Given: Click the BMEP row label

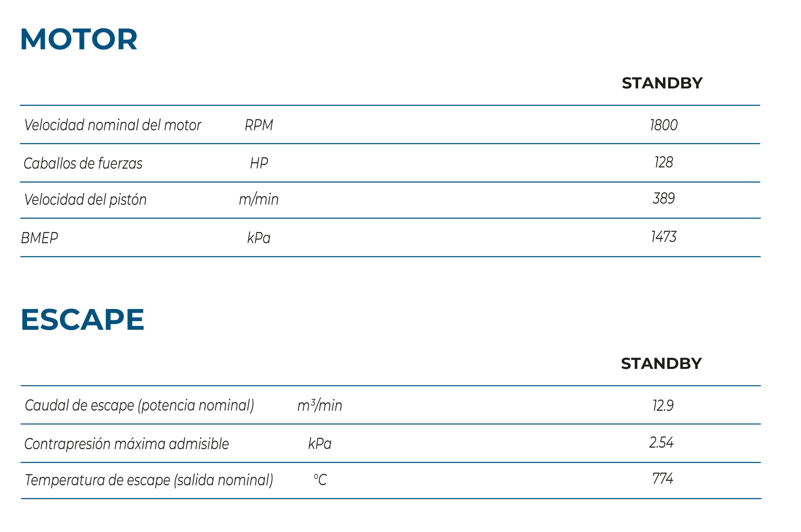Looking at the screenshot, I should 40,238.
